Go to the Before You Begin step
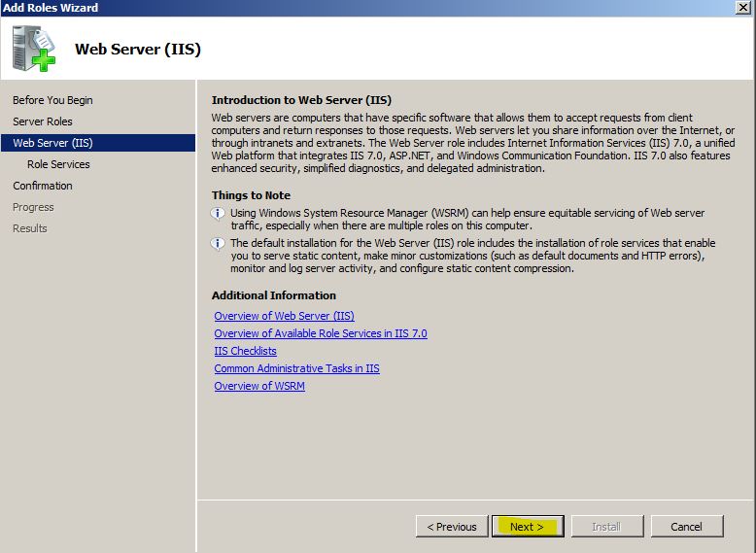 coord(52,100)
